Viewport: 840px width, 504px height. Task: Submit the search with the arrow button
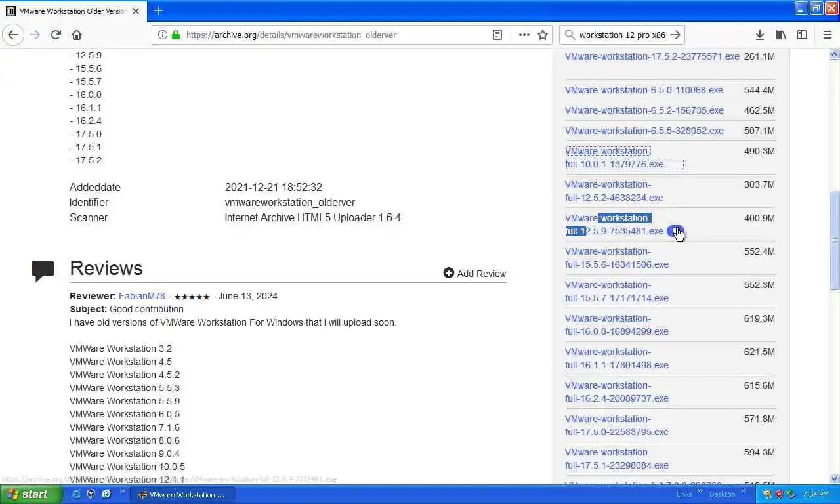point(675,35)
